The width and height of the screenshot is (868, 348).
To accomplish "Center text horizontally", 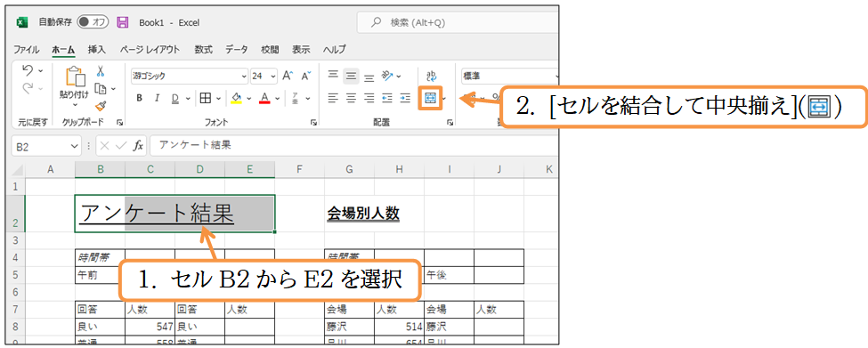I will coord(351,99).
